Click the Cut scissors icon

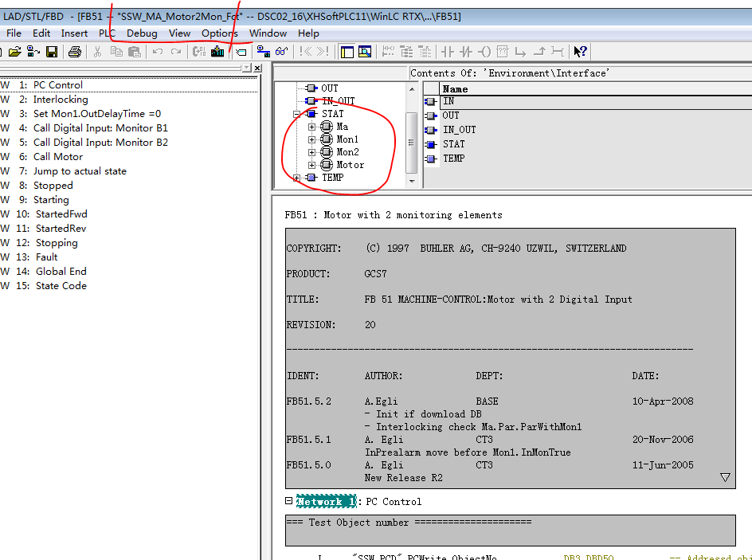(97, 52)
